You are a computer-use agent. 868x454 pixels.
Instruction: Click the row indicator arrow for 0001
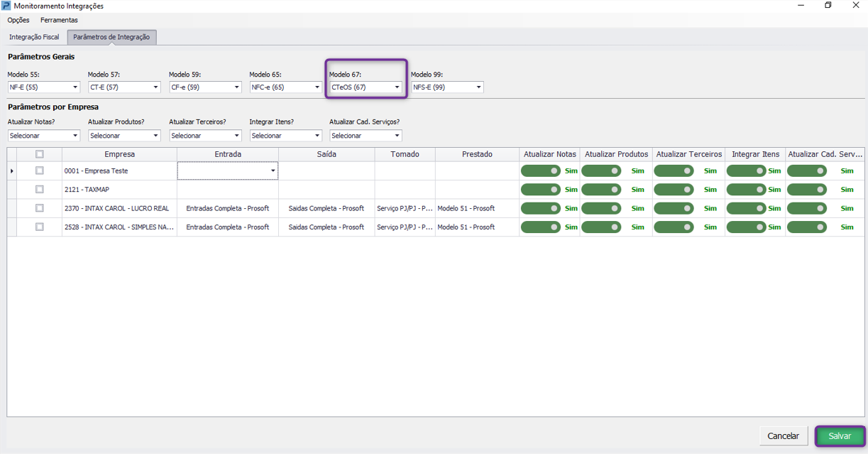(12, 171)
